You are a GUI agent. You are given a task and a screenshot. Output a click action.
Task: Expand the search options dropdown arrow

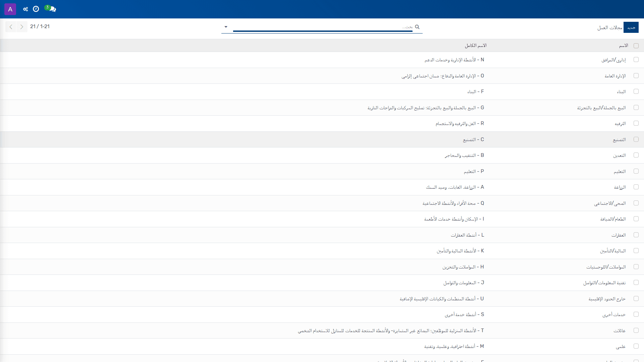(x=226, y=27)
